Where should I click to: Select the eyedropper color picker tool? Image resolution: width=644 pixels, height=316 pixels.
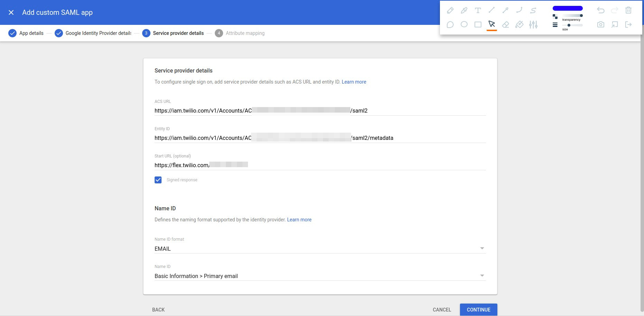(x=464, y=10)
